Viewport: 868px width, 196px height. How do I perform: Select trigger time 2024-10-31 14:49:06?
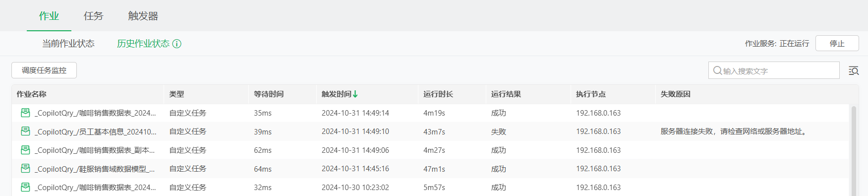[355, 150]
